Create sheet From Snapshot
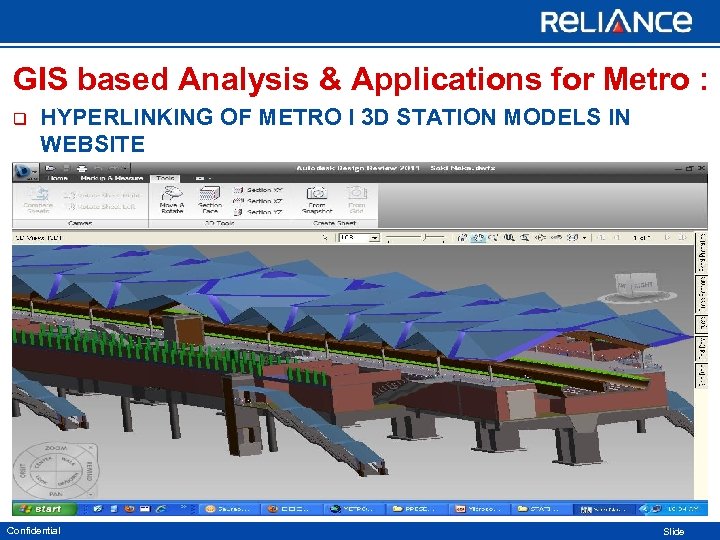Viewport: 720px width, 540px height. point(317,200)
